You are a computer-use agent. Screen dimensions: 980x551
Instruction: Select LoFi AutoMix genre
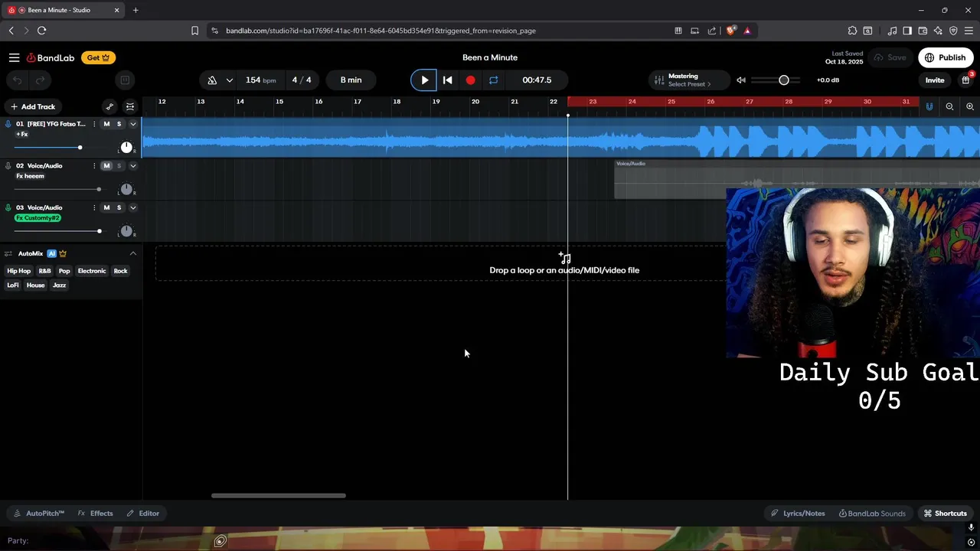coord(13,285)
